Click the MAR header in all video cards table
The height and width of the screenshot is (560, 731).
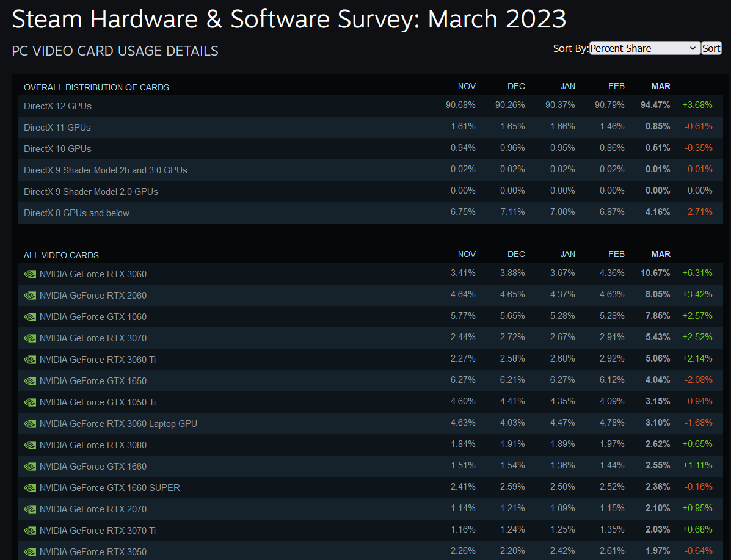click(661, 254)
